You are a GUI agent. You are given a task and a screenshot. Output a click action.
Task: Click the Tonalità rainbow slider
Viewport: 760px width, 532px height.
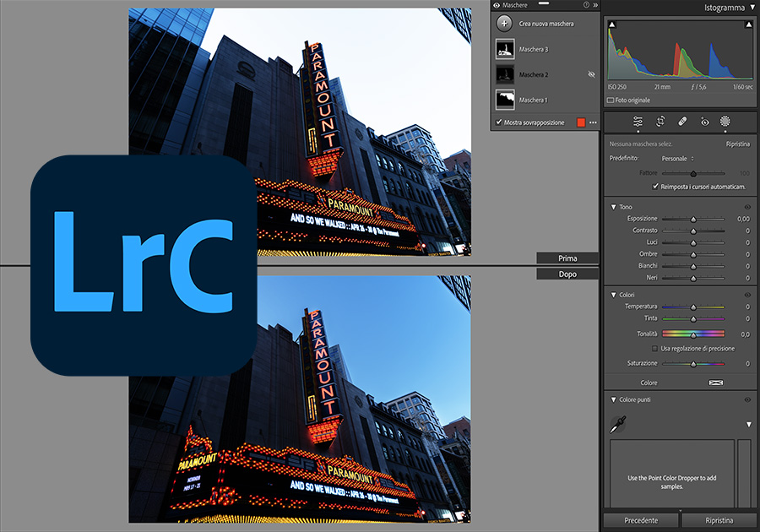[x=693, y=334]
